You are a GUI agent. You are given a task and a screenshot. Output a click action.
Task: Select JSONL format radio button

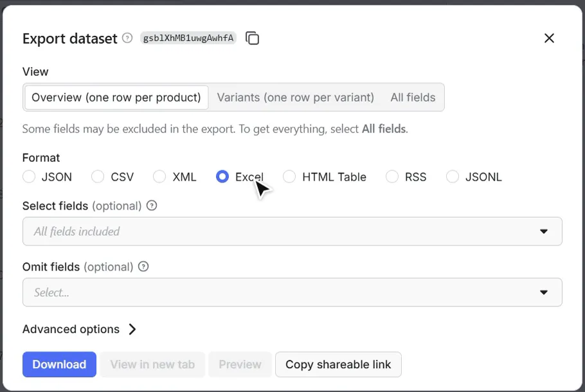[x=453, y=177]
